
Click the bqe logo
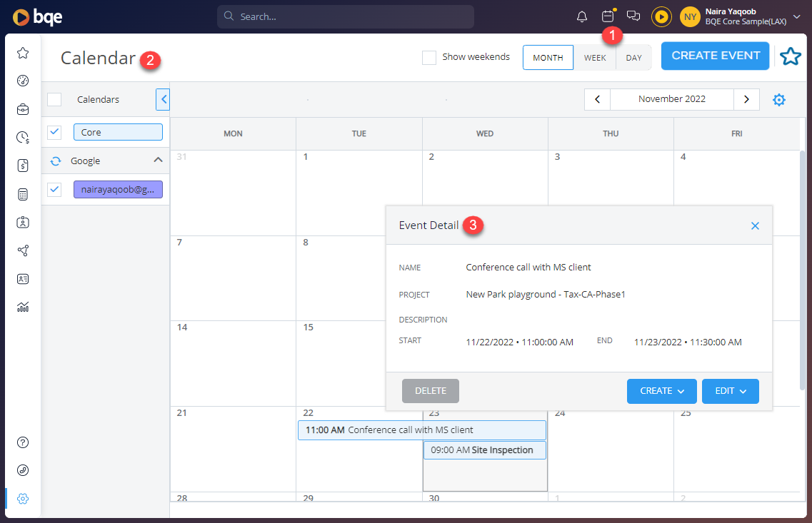click(37, 16)
